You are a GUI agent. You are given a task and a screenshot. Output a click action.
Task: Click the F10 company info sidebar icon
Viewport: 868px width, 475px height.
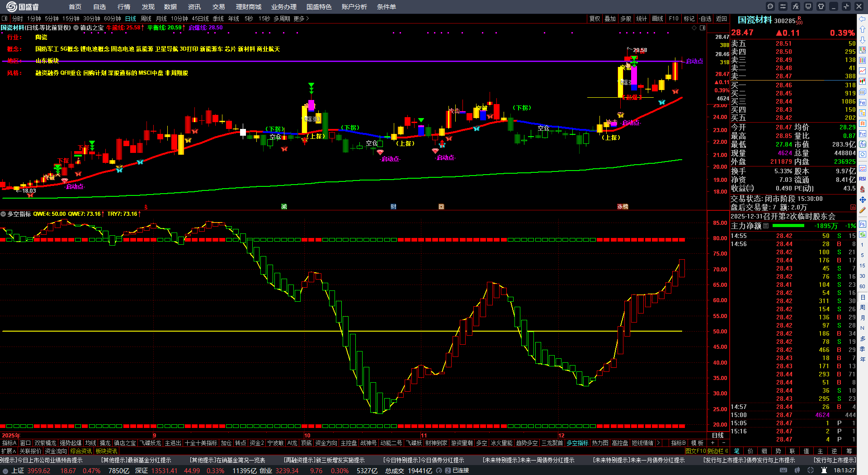(x=863, y=103)
